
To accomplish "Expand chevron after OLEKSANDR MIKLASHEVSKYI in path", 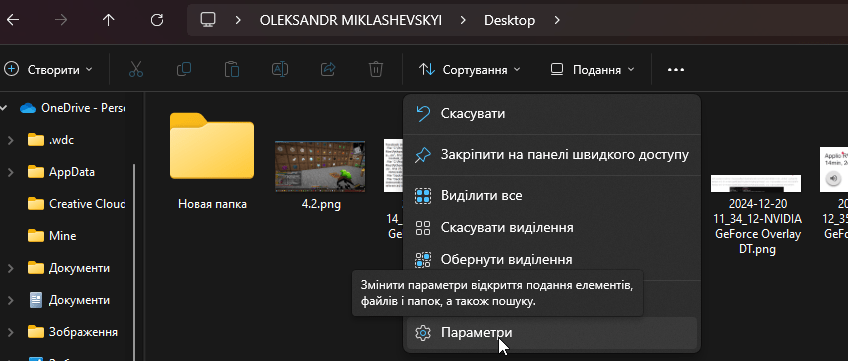I will (x=463, y=21).
